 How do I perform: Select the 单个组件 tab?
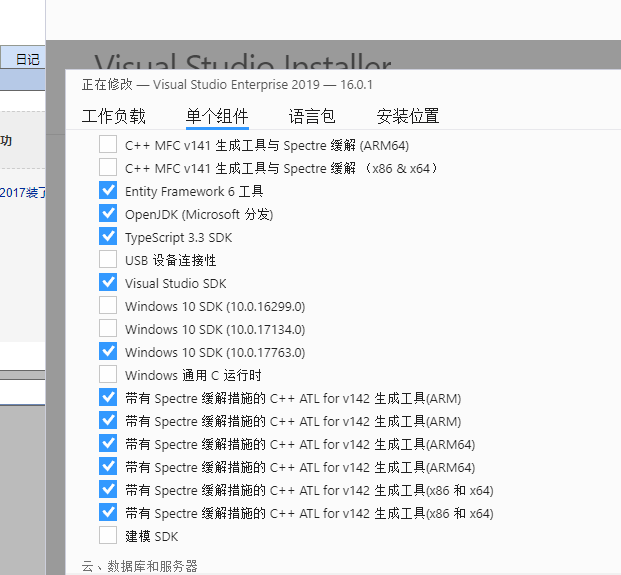click(x=217, y=116)
